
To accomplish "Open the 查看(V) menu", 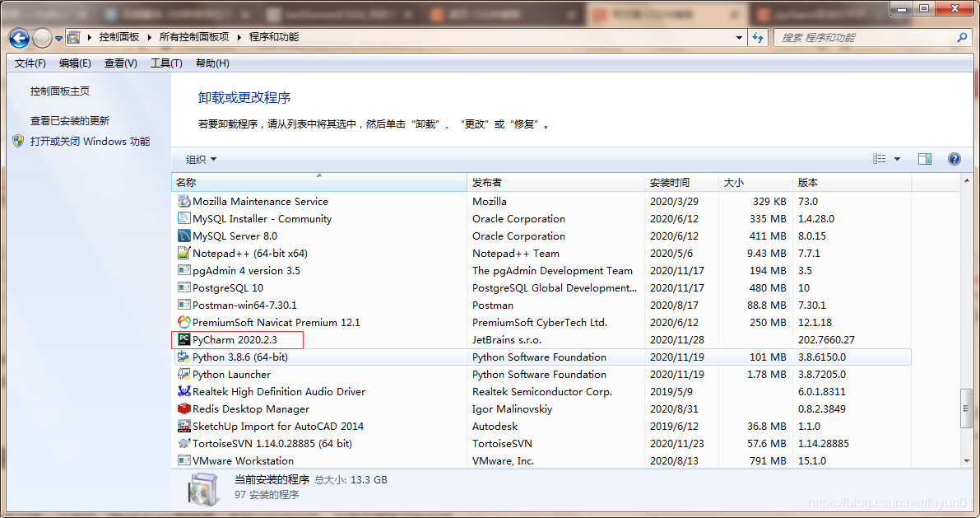I will 121,63.
